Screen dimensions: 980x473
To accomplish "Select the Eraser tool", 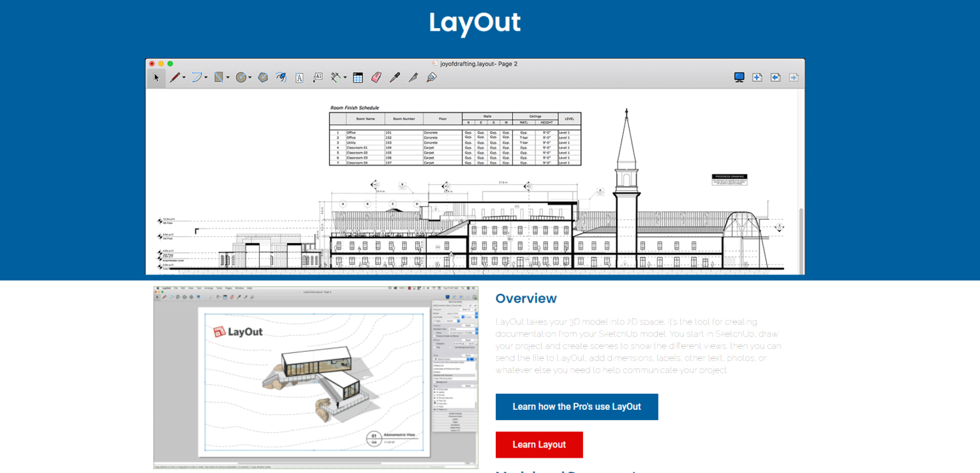I will [x=375, y=77].
